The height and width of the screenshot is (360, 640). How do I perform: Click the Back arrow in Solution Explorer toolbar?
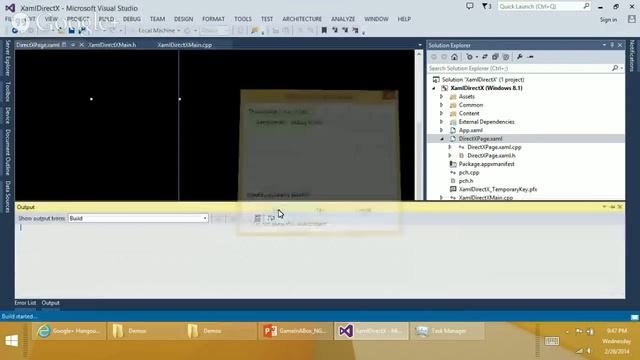click(x=434, y=57)
